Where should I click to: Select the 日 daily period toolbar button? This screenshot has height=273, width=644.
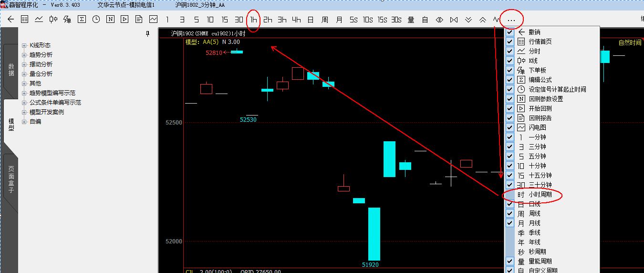[311, 20]
